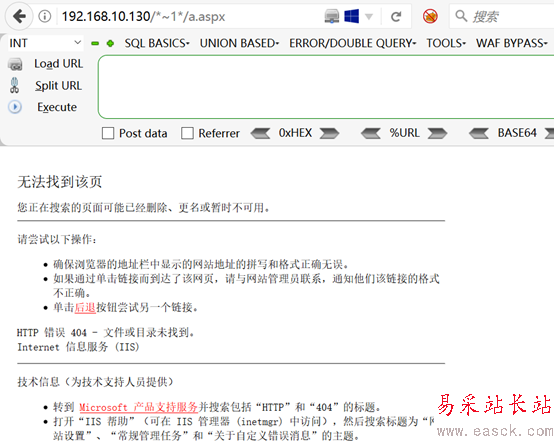This screenshot has width=554, height=446.
Task: Click the green plus HackBar icon
Action: tap(110, 43)
